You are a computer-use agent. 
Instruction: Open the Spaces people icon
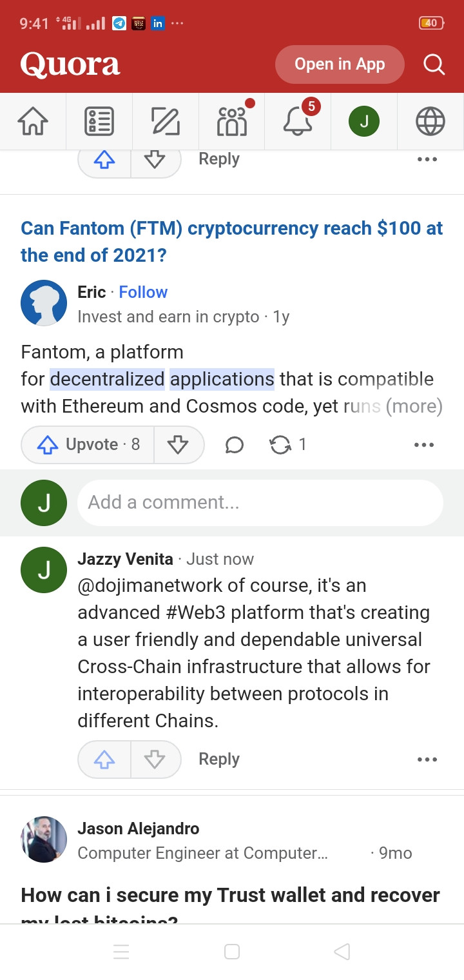(x=232, y=121)
